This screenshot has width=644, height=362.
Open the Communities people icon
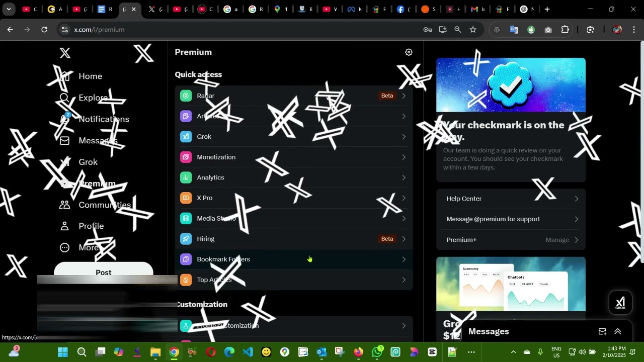(x=65, y=205)
